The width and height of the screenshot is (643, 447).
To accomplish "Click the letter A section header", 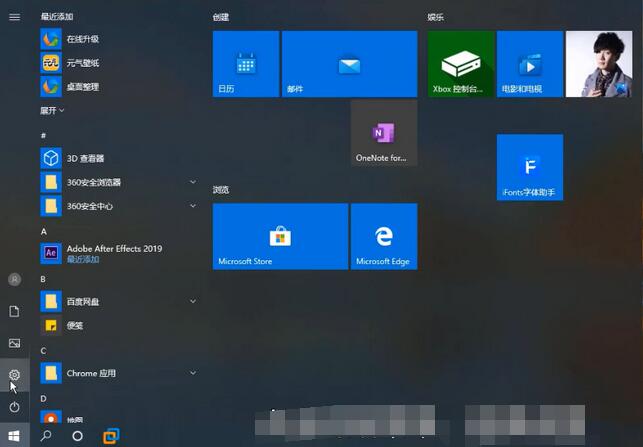I will (43, 232).
